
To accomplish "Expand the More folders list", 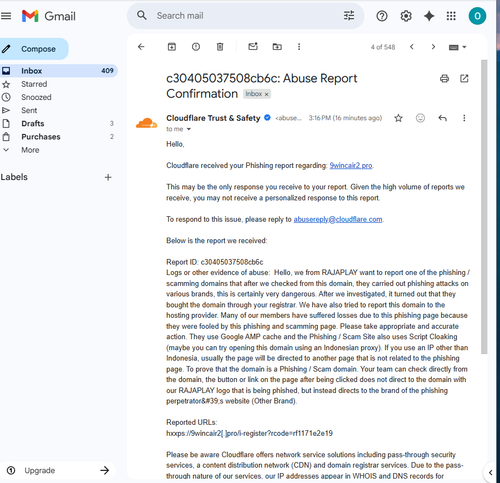I will [30, 150].
